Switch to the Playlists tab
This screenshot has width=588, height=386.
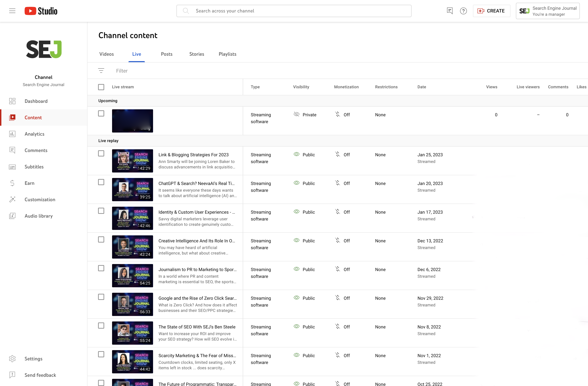227,54
